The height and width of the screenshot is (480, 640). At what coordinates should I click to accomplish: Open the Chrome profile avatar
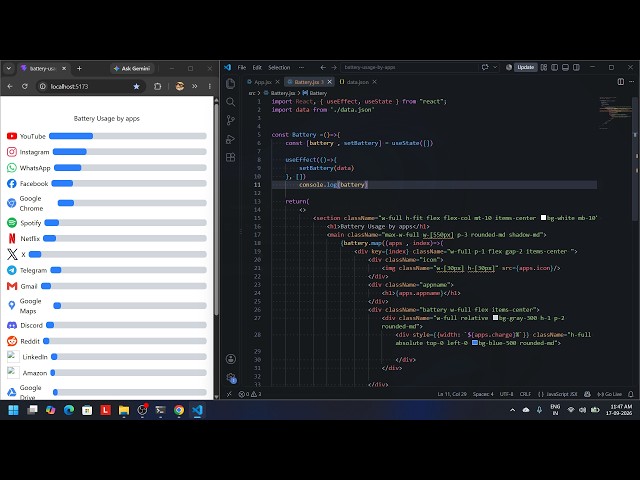(180, 87)
